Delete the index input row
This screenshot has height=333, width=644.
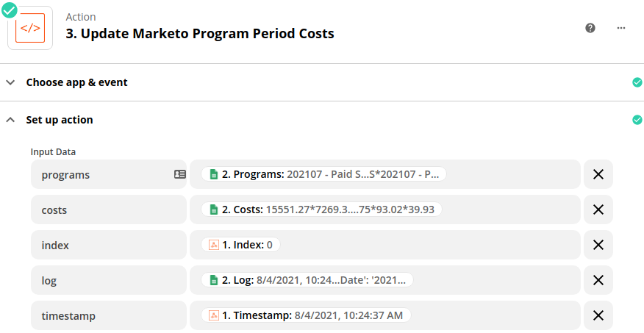tap(598, 245)
